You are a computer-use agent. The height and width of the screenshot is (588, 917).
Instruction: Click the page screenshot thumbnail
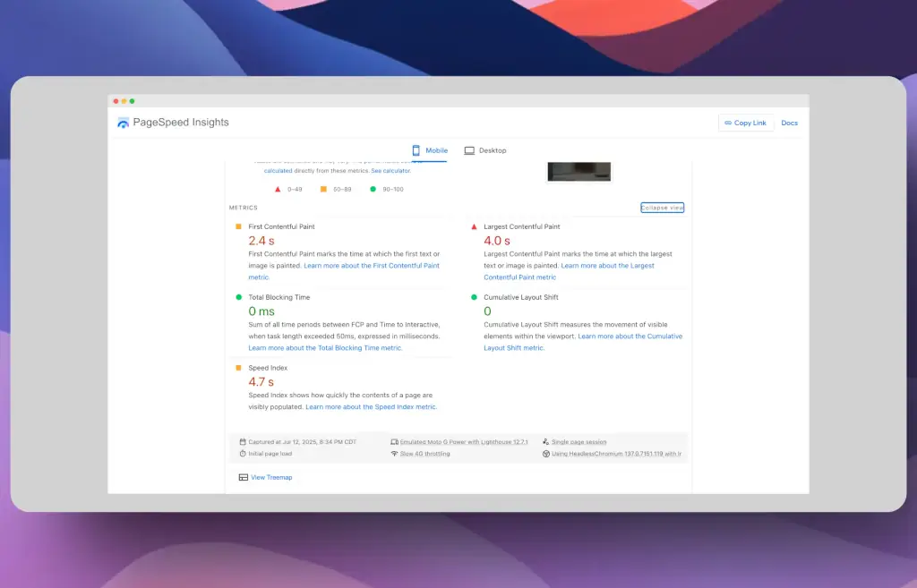[x=578, y=172]
